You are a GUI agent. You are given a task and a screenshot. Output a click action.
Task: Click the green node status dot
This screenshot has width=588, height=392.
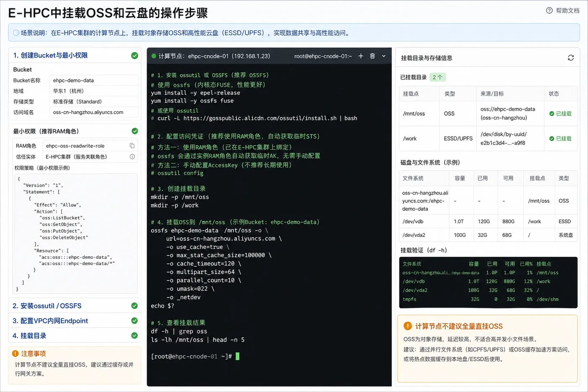click(x=154, y=56)
